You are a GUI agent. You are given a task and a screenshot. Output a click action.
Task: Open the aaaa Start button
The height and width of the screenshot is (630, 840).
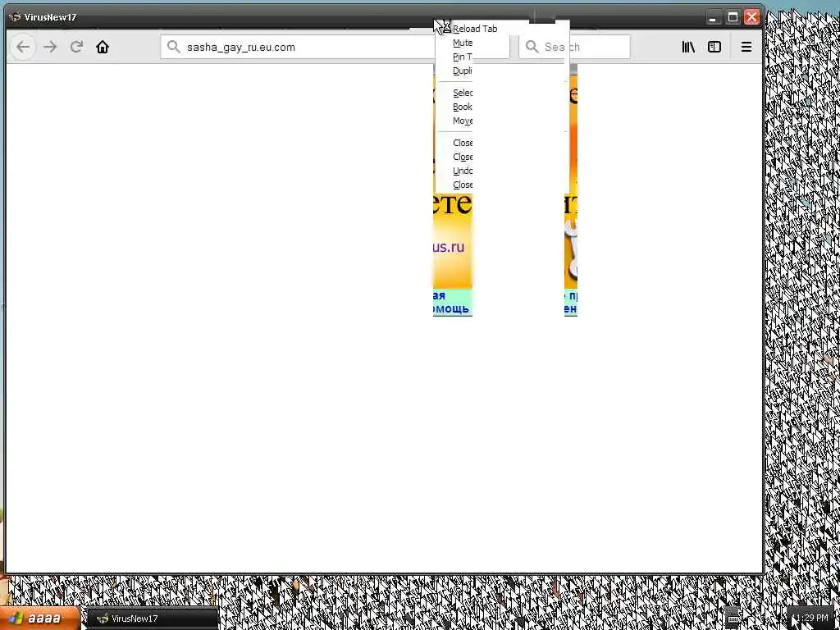[40, 619]
